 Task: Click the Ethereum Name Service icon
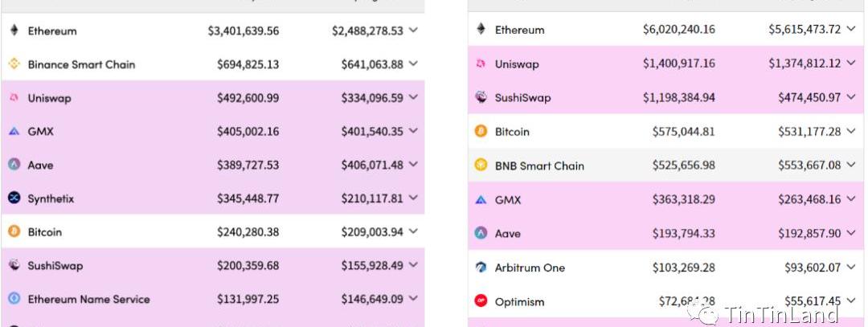click(14, 299)
